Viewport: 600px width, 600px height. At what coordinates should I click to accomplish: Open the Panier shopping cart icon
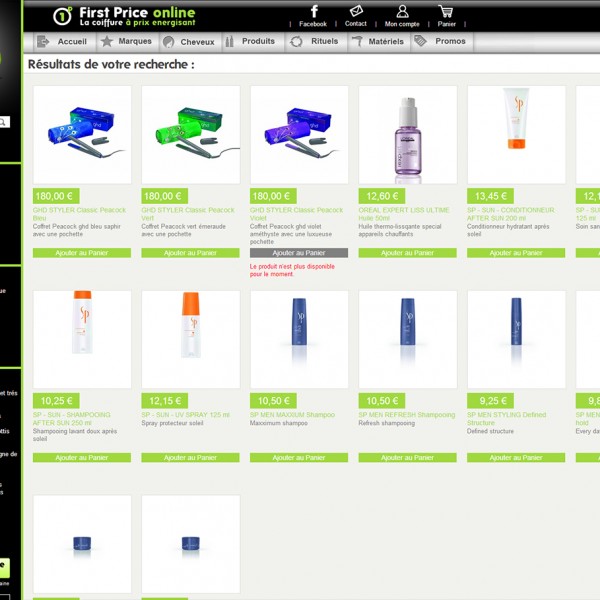coord(446,12)
